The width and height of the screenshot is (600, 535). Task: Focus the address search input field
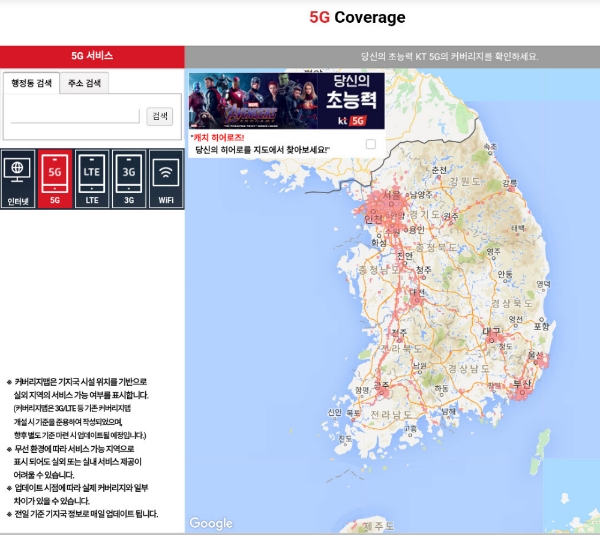[x=75, y=115]
